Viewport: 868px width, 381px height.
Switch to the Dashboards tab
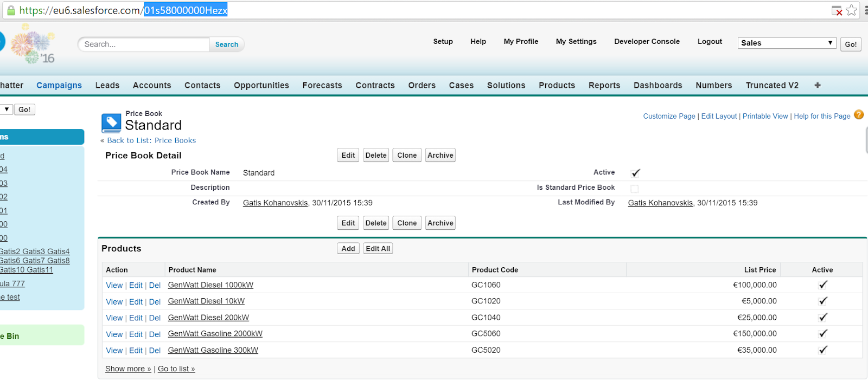coord(658,85)
